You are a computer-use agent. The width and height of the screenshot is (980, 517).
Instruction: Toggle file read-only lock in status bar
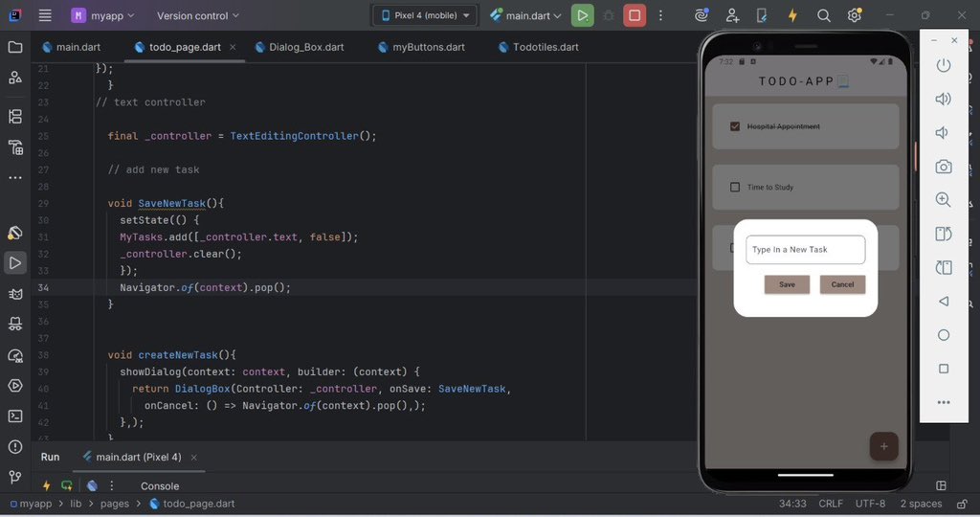963,504
